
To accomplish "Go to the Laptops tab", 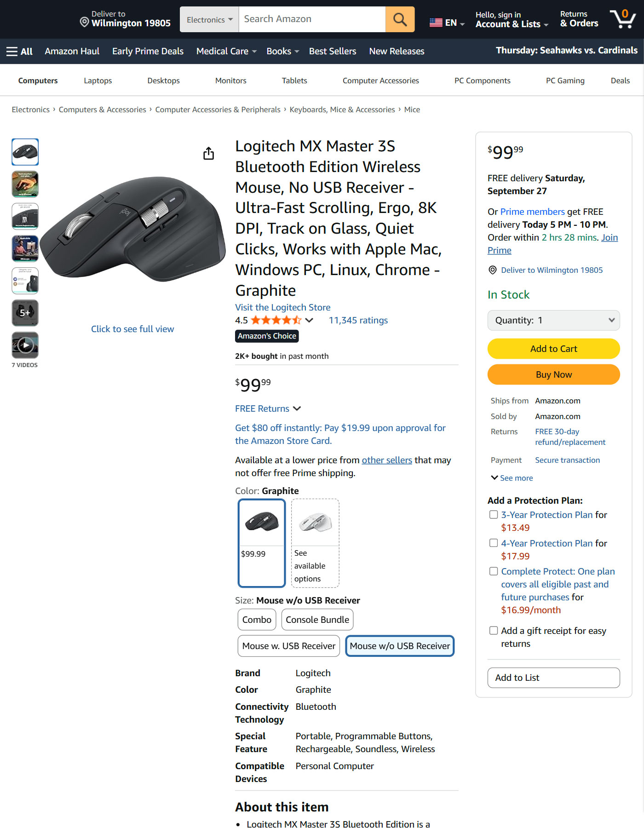I will click(x=98, y=80).
